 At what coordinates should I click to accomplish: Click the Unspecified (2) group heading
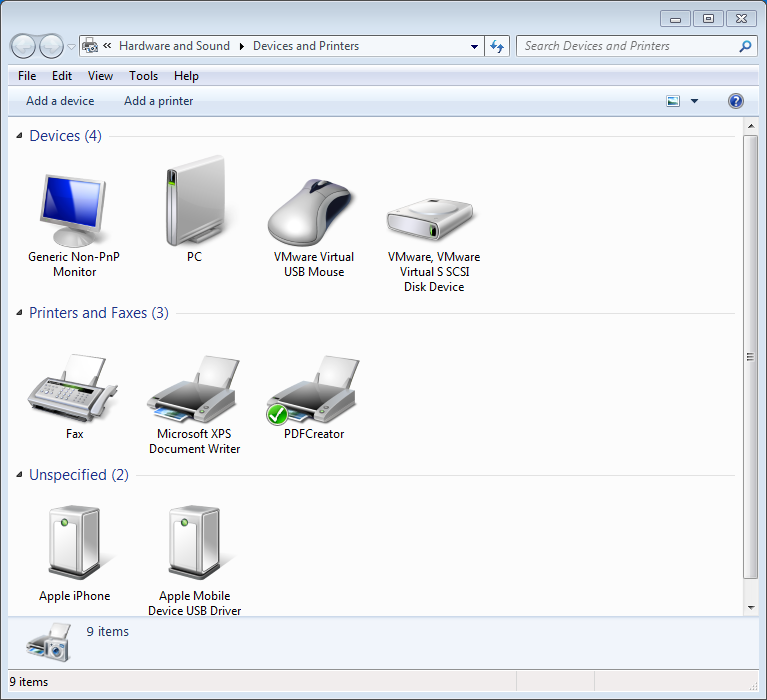coord(79,474)
